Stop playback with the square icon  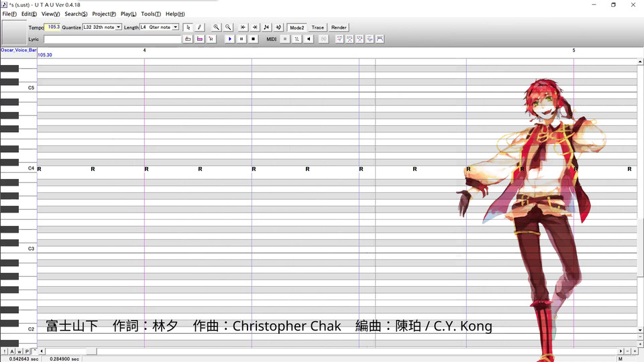(253, 39)
